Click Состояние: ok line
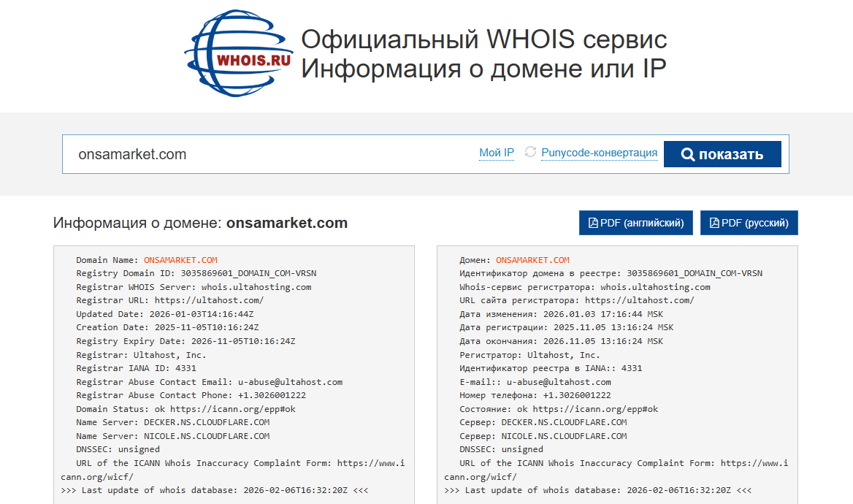The image size is (853, 504). (559, 409)
